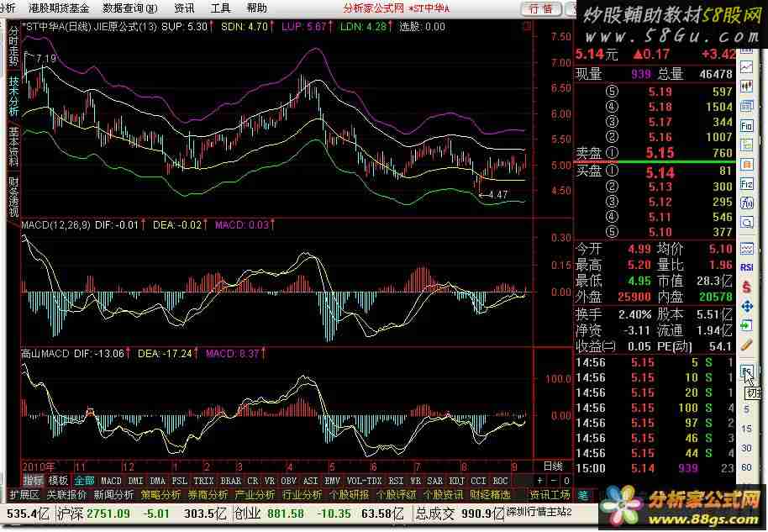The image size is (768, 532).
Task: Choose DMI indicator tab
Action: [135, 481]
